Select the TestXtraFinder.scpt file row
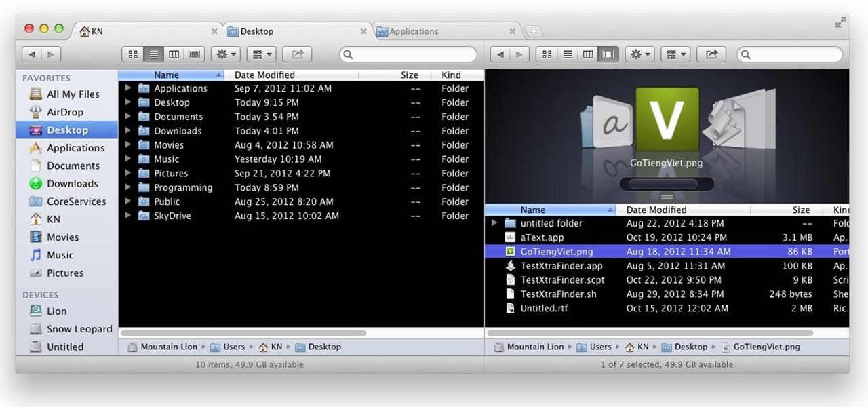Image resolution: width=868 pixels, height=407 pixels. (667, 280)
